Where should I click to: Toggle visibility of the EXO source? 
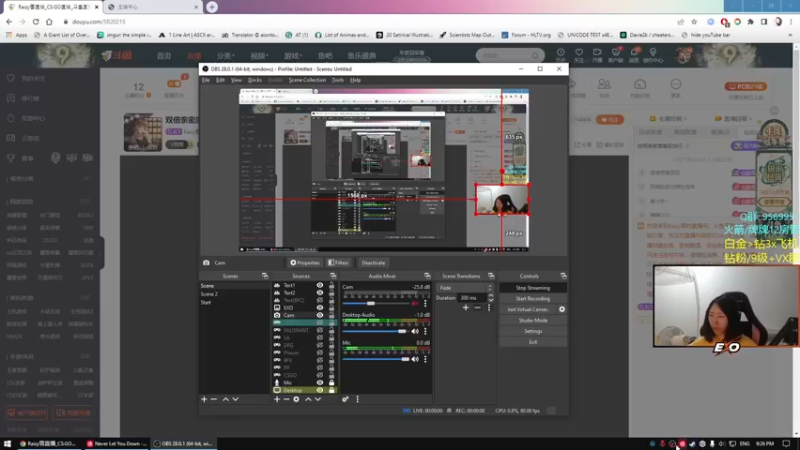320,308
